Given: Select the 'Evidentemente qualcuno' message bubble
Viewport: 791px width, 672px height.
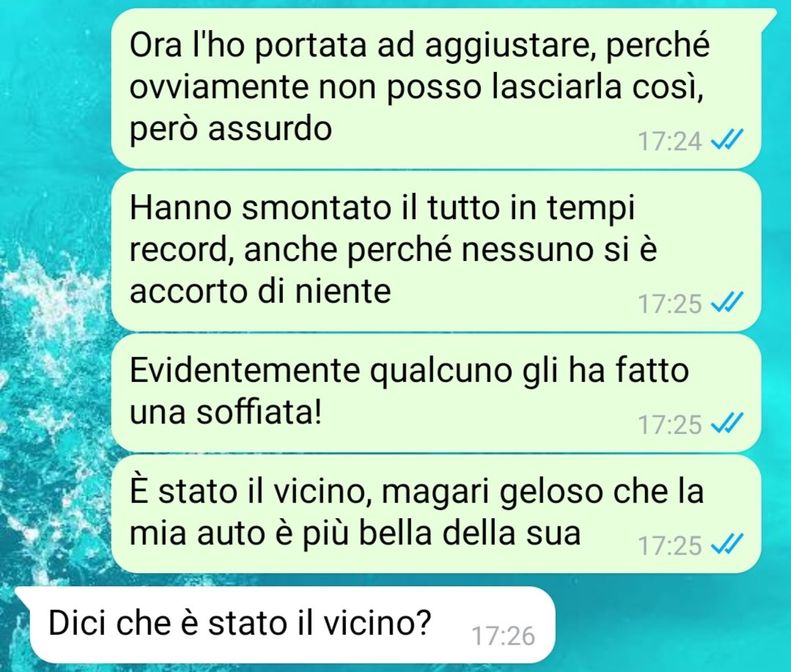Looking at the screenshot, I should coord(435,393).
